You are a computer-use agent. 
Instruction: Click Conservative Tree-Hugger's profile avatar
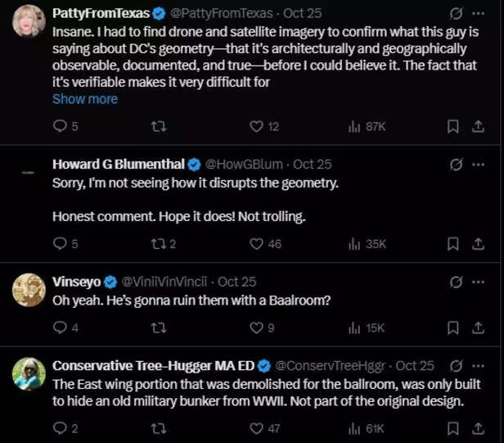(x=29, y=373)
